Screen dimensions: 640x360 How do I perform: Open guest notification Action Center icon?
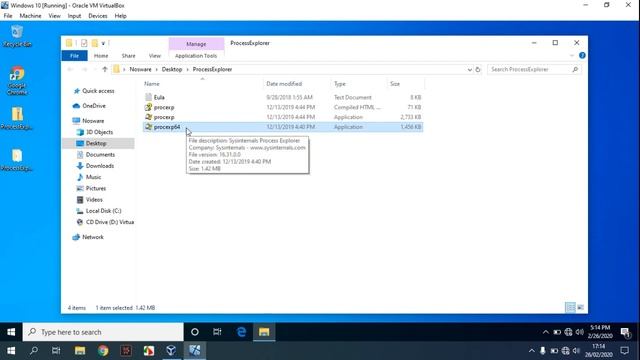(625, 332)
